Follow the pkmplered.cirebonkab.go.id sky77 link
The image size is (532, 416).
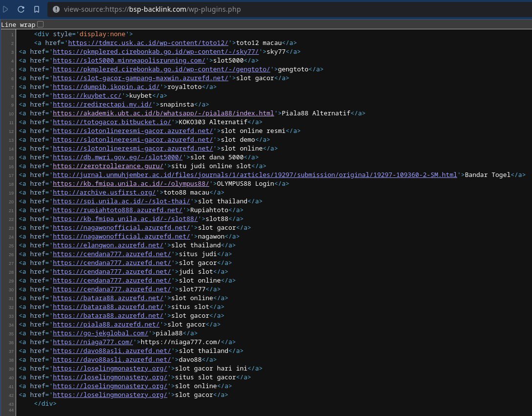point(155,52)
